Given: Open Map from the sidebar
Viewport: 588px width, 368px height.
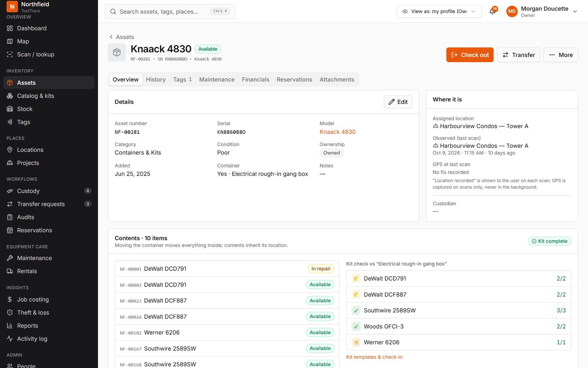Looking at the screenshot, I should coord(49,41).
